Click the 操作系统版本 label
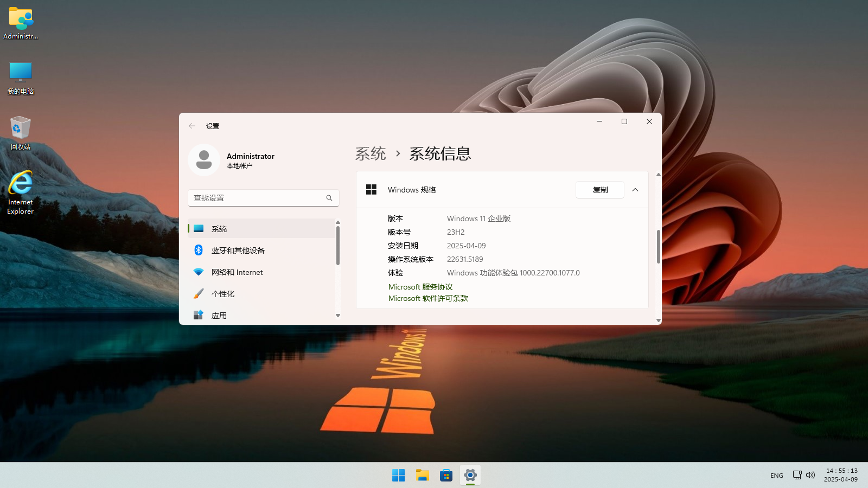This screenshot has width=868, height=488. 411,259
